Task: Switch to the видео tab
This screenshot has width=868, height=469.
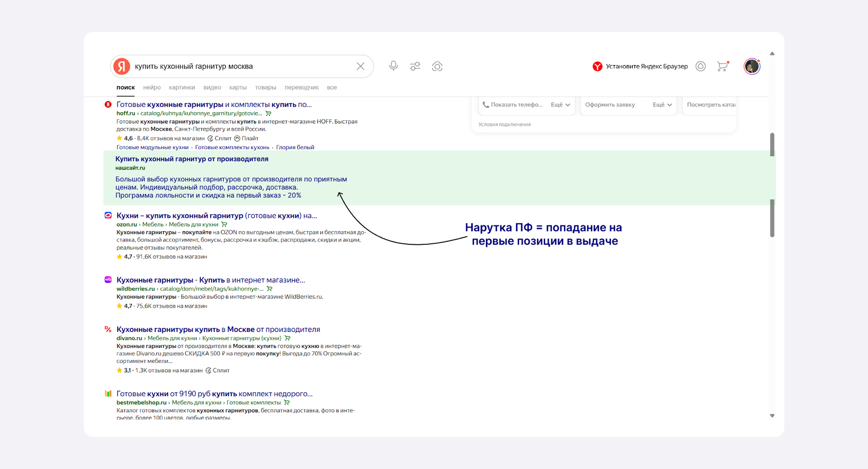Action: 212,87
